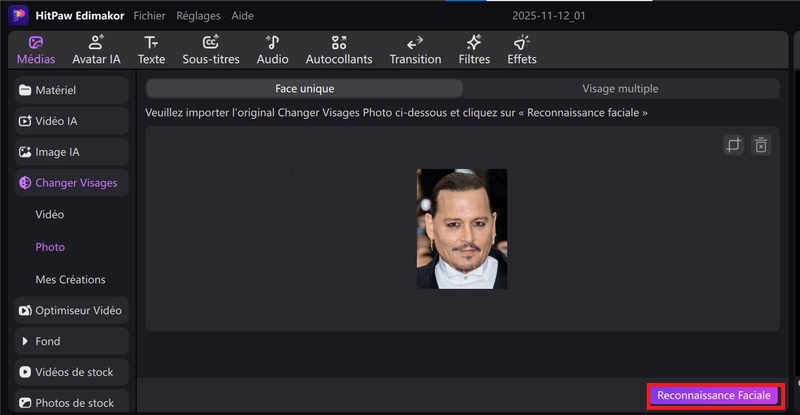Select Vidéo under Changer Visages

click(x=49, y=214)
